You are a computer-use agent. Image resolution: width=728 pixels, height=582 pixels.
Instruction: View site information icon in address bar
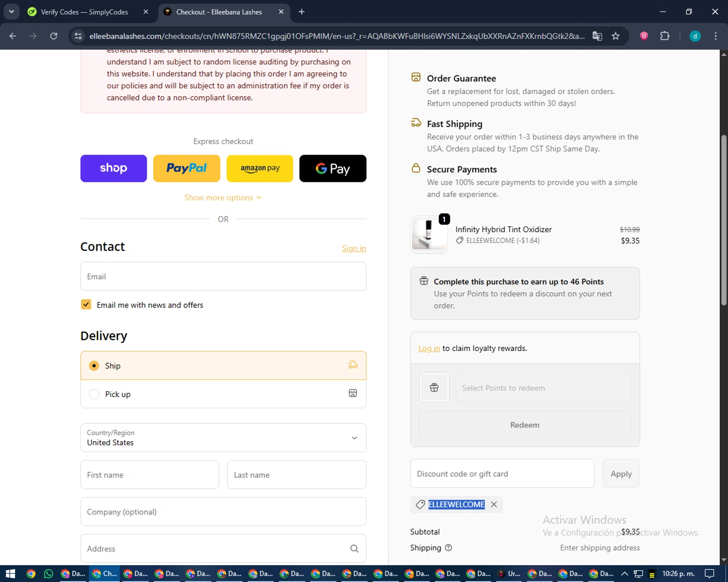tap(78, 36)
